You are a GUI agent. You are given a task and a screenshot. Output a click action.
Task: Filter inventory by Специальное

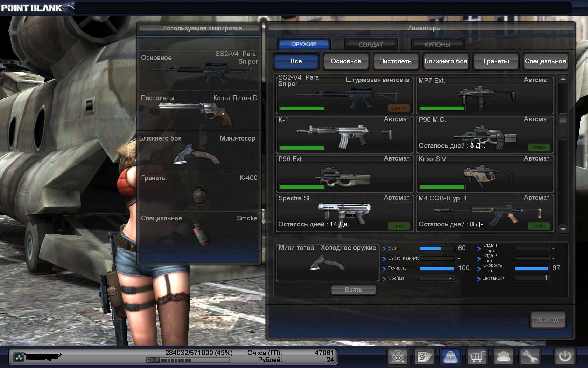click(546, 61)
